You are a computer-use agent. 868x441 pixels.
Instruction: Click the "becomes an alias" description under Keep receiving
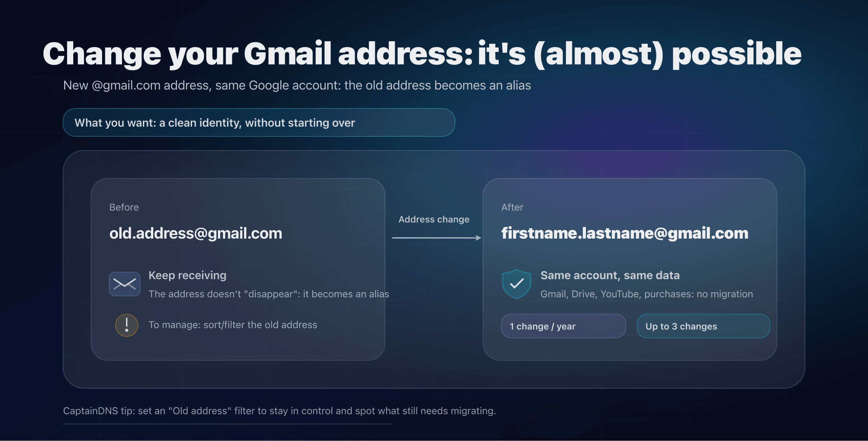(x=269, y=294)
